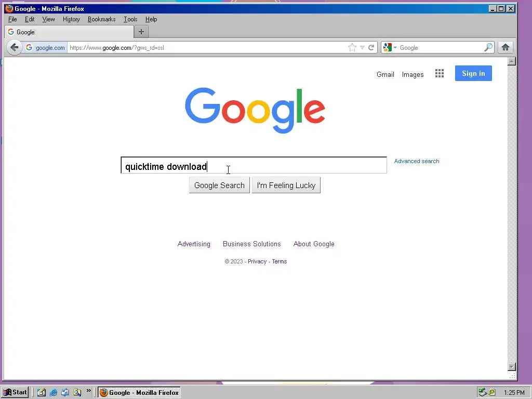Click I'm Feeling Lucky button
The height and width of the screenshot is (399, 532).
coord(286,185)
